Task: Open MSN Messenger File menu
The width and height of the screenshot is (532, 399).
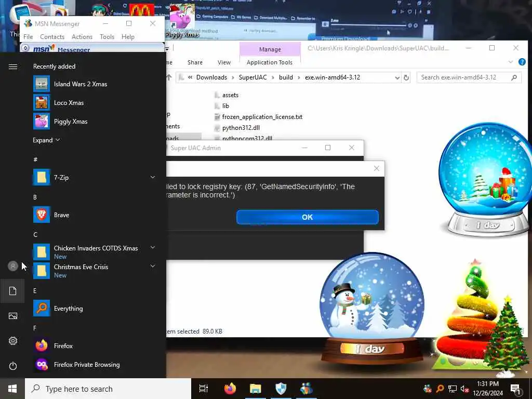Action: (28, 37)
